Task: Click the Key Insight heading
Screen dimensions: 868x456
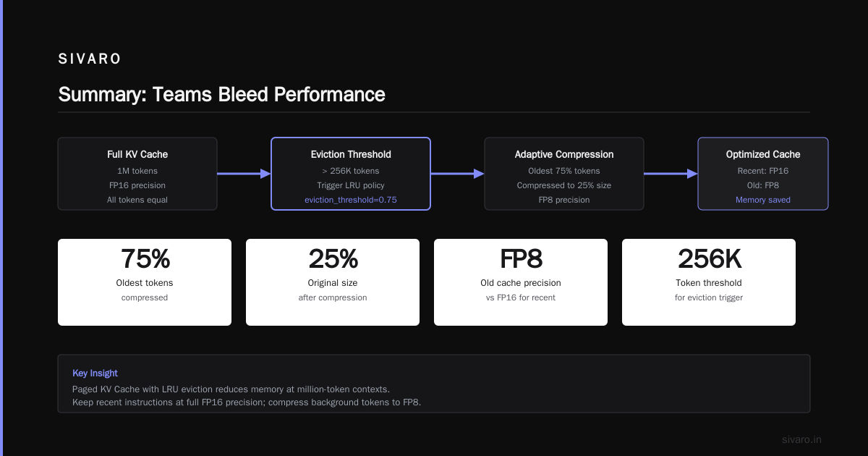Action: pos(95,373)
